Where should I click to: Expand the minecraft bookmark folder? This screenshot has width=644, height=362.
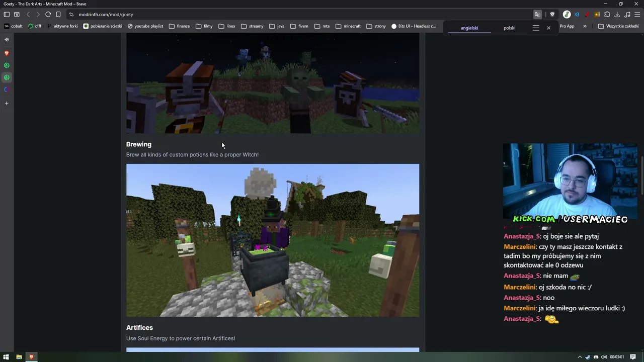(348, 26)
